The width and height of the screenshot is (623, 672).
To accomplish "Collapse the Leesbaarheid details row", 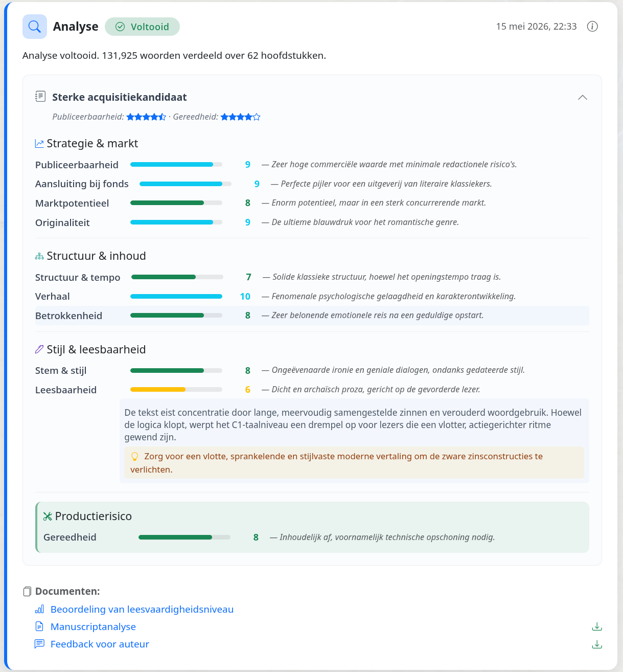I will (x=312, y=390).
